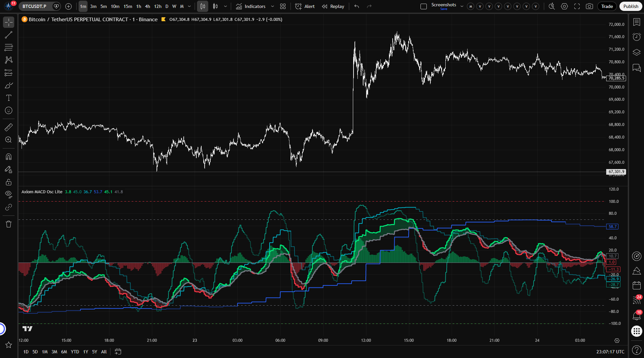Delete drawings with the trash icon

pyautogui.click(x=9, y=224)
